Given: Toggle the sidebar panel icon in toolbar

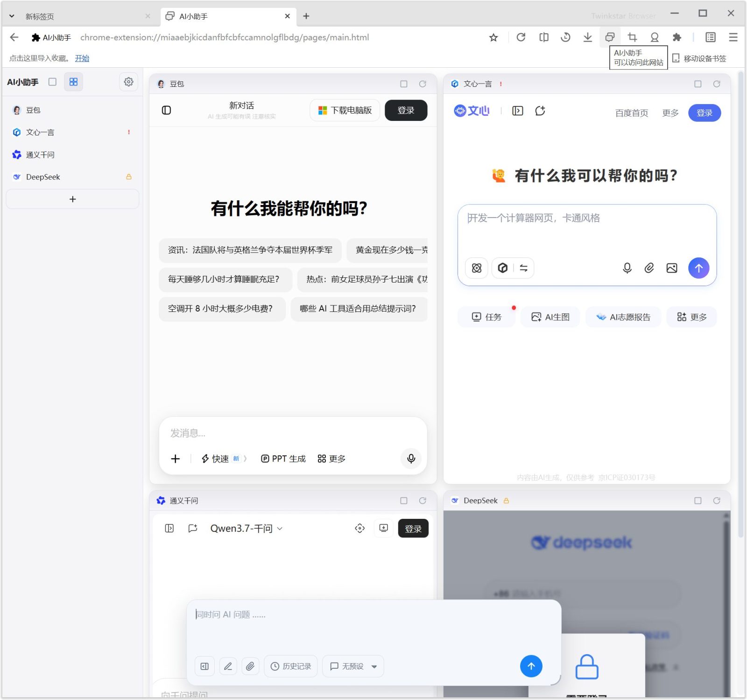Looking at the screenshot, I should 711,37.
